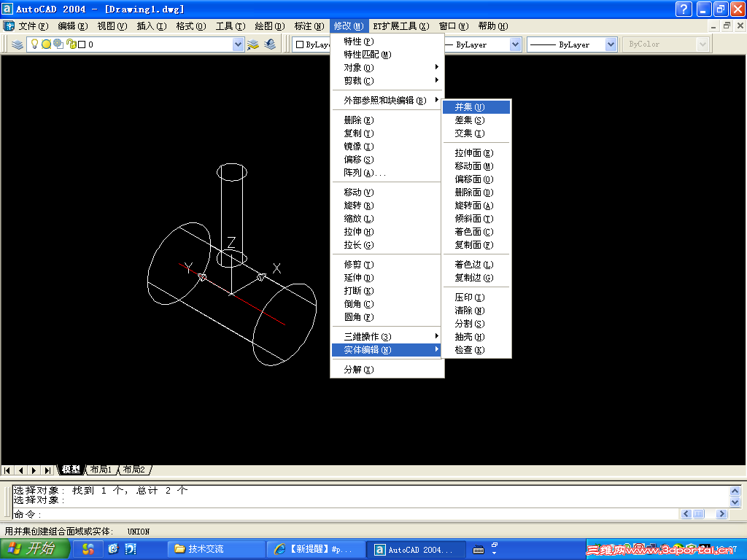Click the AutoCAD help question mark icon
The image size is (747, 560).
click(x=684, y=9)
